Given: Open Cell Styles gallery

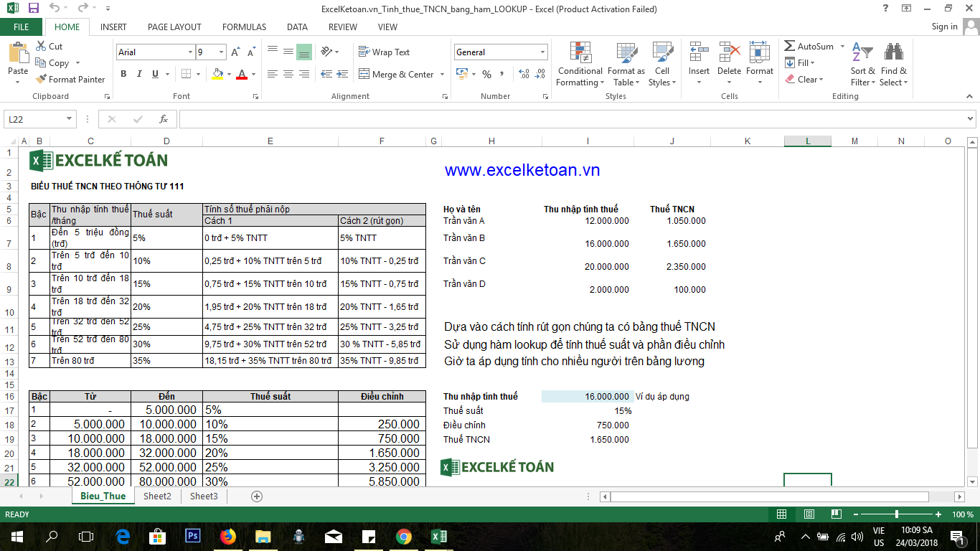Looking at the screenshot, I should (x=662, y=64).
